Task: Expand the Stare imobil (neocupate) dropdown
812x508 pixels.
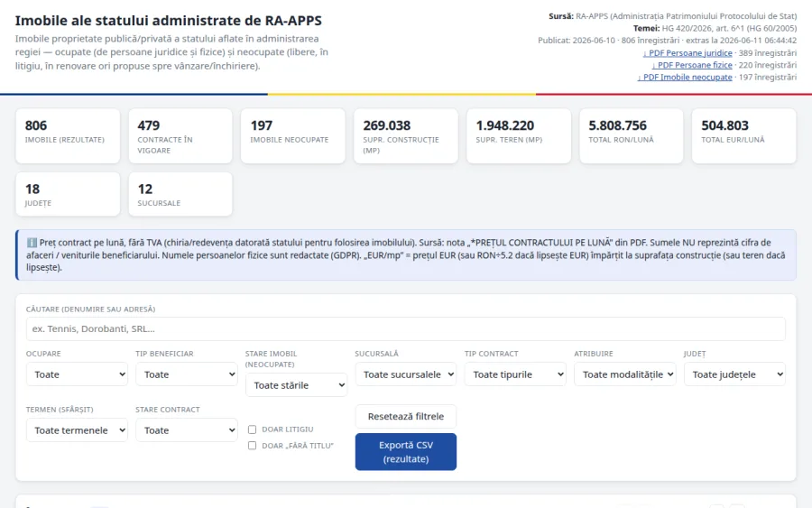Action: (296, 385)
